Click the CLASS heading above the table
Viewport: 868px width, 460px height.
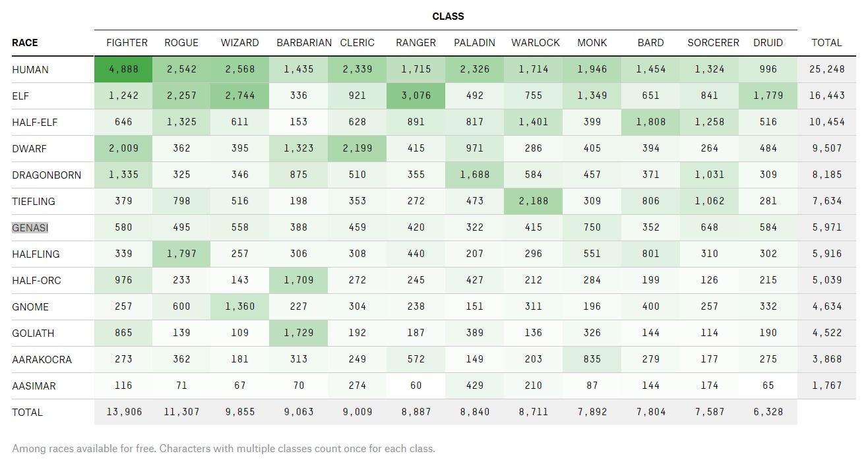448,16
